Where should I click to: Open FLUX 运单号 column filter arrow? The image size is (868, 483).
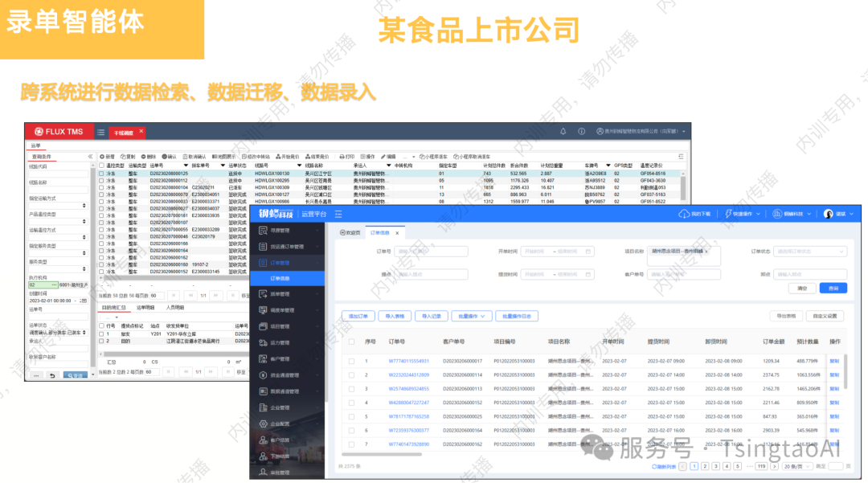pos(186,166)
